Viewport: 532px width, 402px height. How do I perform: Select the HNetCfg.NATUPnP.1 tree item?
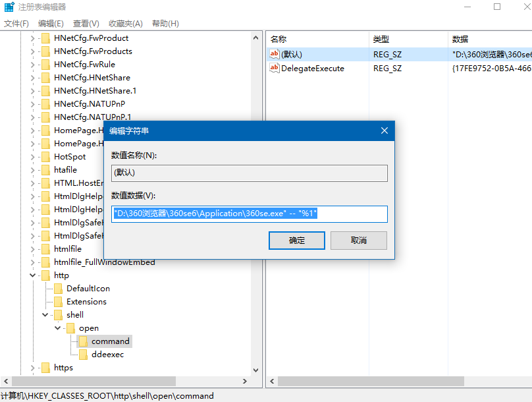point(93,117)
